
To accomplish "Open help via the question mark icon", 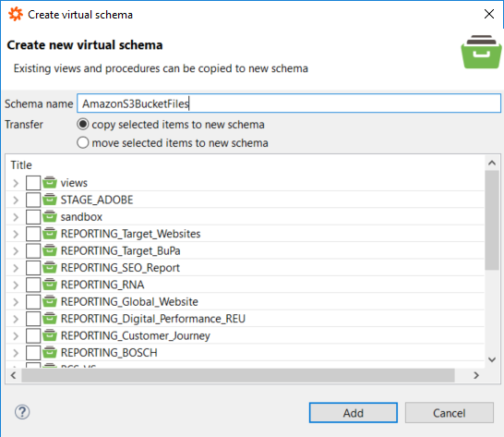I will 22,412.
